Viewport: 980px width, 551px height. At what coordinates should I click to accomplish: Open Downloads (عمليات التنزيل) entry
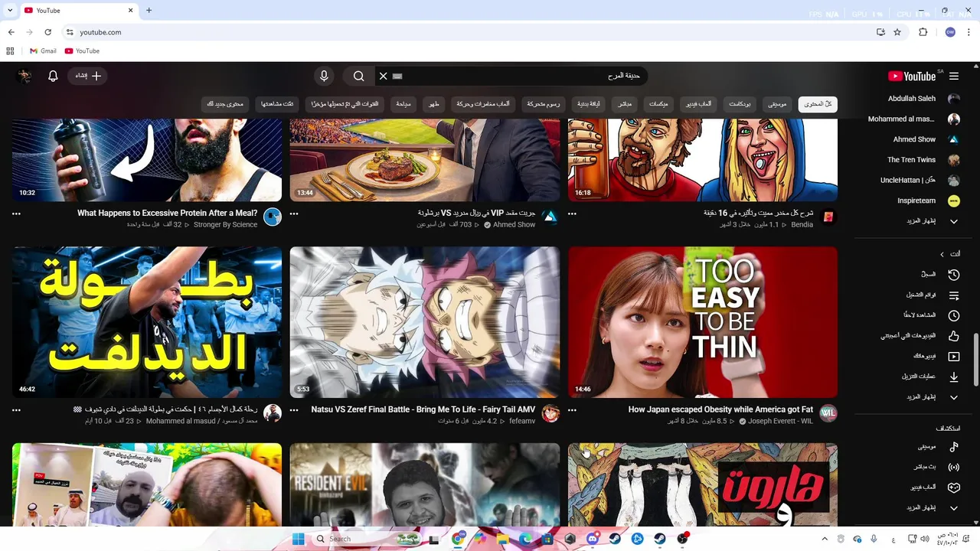click(929, 377)
